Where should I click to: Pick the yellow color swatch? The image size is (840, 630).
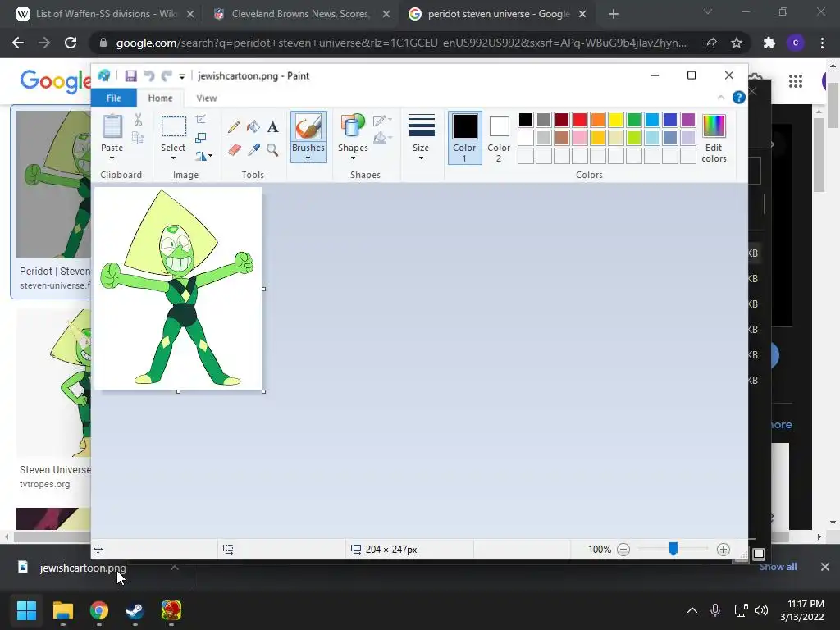point(615,120)
